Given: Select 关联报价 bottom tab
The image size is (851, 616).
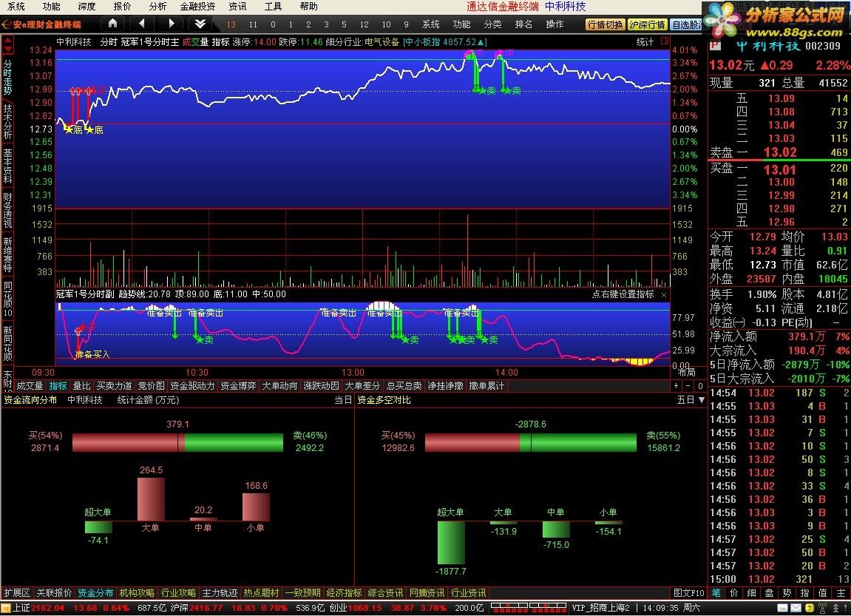Looking at the screenshot, I should click(54, 593).
